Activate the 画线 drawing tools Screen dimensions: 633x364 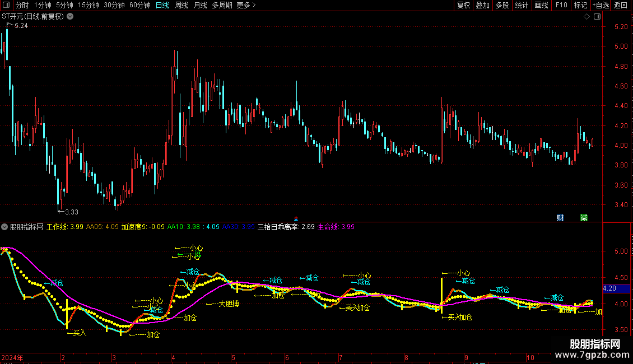tap(541, 5)
